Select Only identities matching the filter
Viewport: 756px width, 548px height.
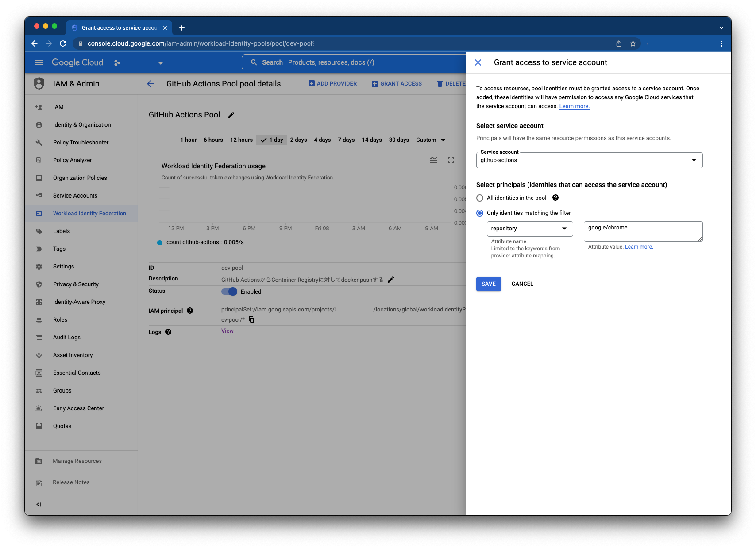(x=480, y=213)
